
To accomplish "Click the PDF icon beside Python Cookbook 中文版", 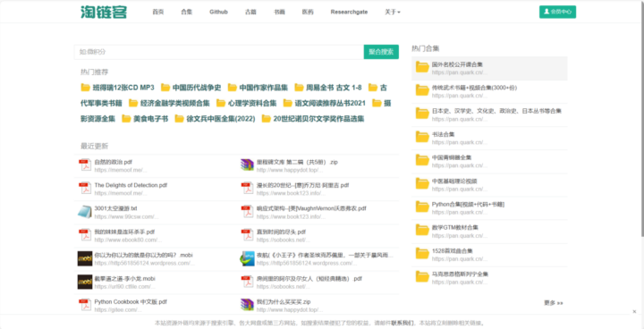I will [x=85, y=305].
